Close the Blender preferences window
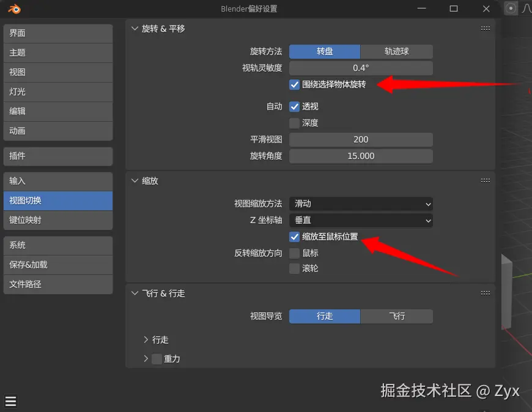The height and width of the screenshot is (412, 532). pyautogui.click(x=486, y=9)
